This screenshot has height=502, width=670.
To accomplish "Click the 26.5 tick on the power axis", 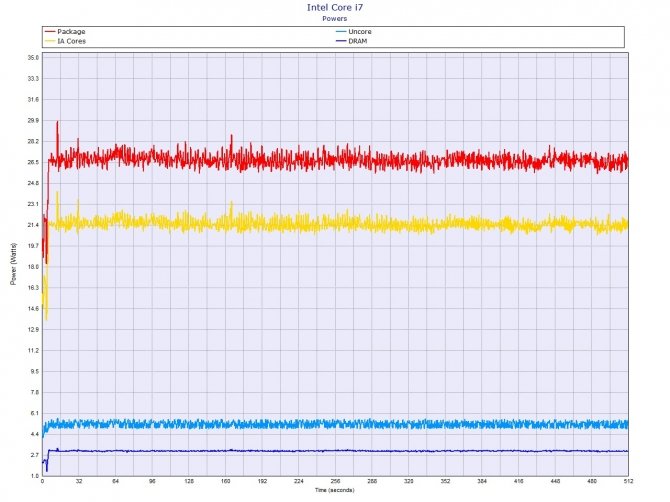I will point(32,162).
